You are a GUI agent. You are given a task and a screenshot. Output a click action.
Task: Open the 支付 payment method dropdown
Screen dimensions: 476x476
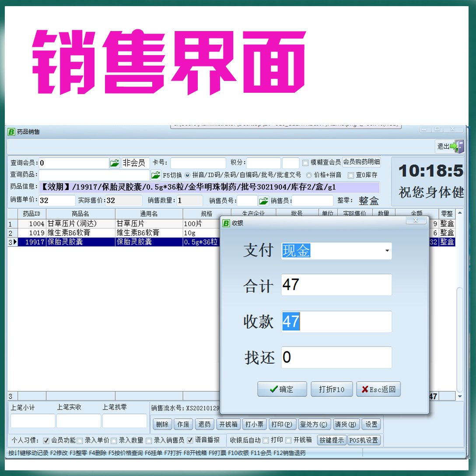[x=387, y=251]
